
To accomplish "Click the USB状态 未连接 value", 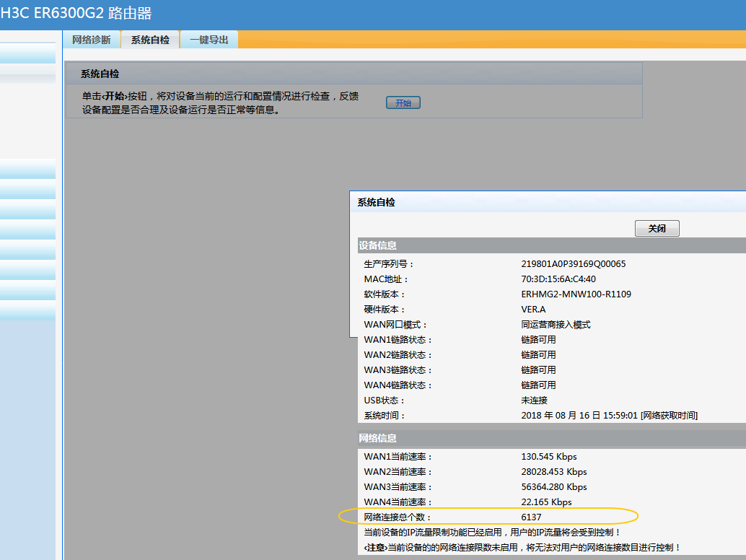I will pyautogui.click(x=535, y=401).
